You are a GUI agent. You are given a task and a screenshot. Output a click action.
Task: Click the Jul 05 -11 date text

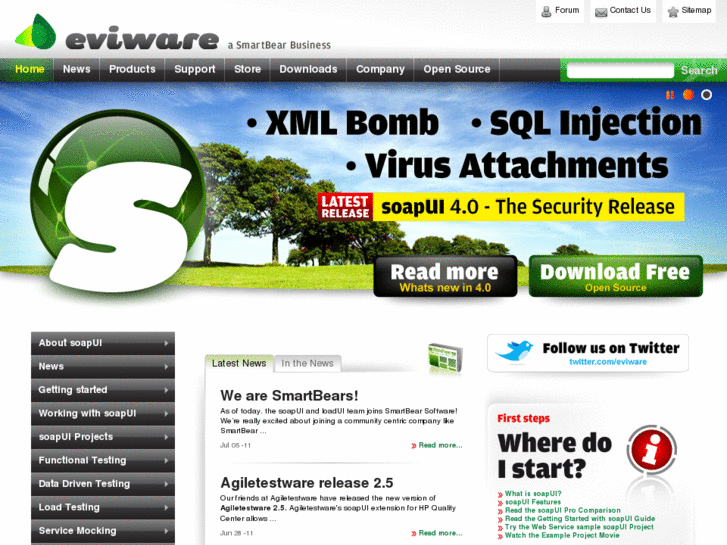point(235,445)
